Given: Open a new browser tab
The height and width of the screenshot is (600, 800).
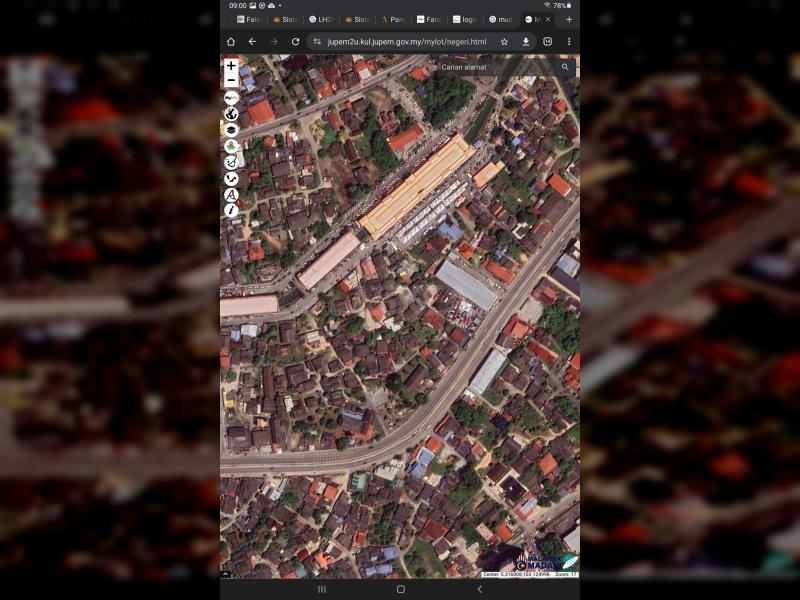Looking at the screenshot, I should tap(569, 19).
